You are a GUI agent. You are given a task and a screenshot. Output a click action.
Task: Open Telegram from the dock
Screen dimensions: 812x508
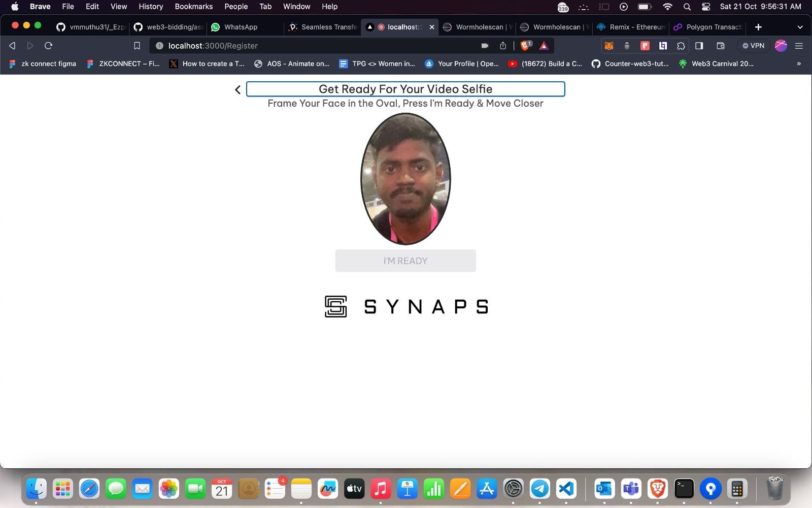[539, 489]
